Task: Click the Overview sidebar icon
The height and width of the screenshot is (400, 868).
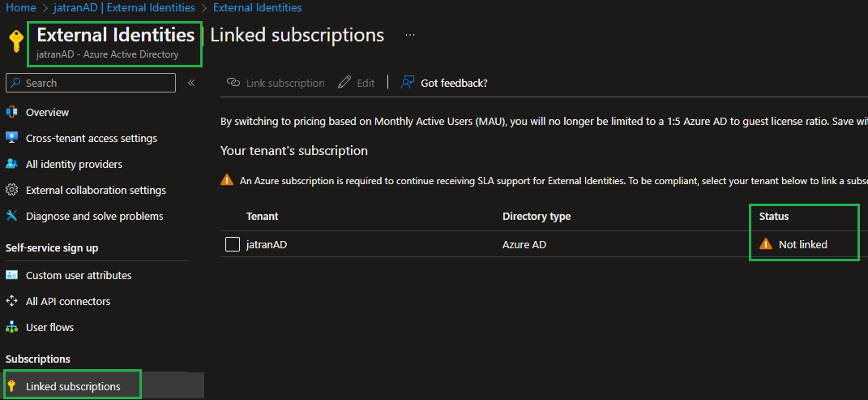Action: pos(11,113)
